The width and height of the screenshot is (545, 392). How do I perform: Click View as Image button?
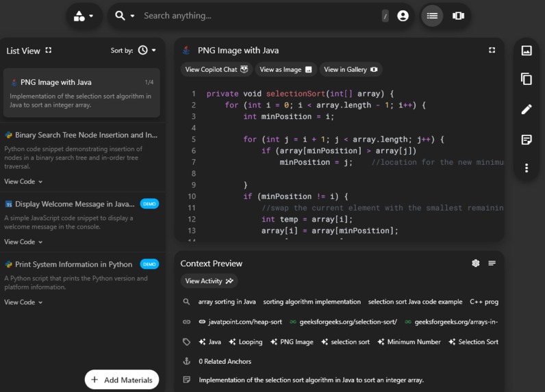pos(286,70)
